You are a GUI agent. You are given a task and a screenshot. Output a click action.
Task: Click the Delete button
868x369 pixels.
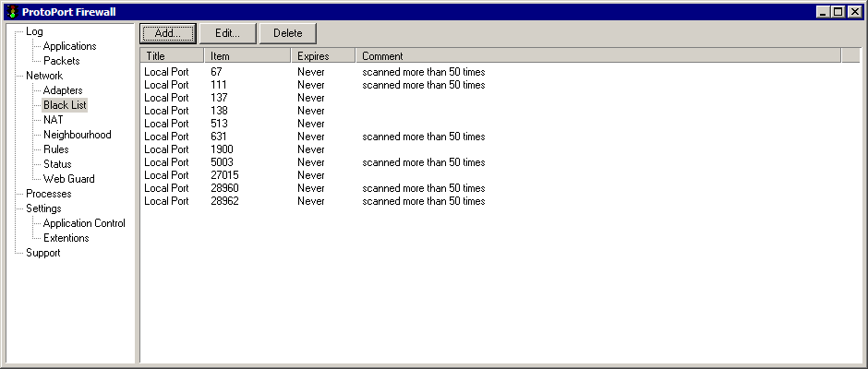coord(287,33)
